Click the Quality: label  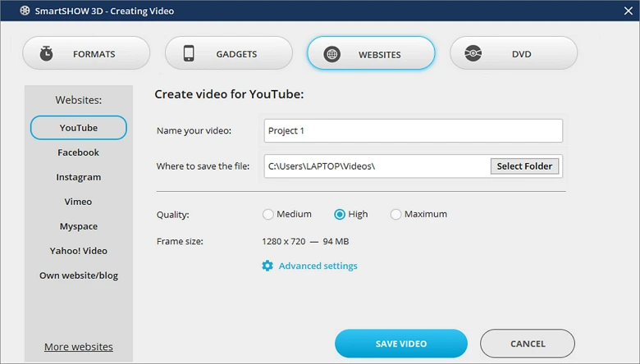click(x=172, y=215)
